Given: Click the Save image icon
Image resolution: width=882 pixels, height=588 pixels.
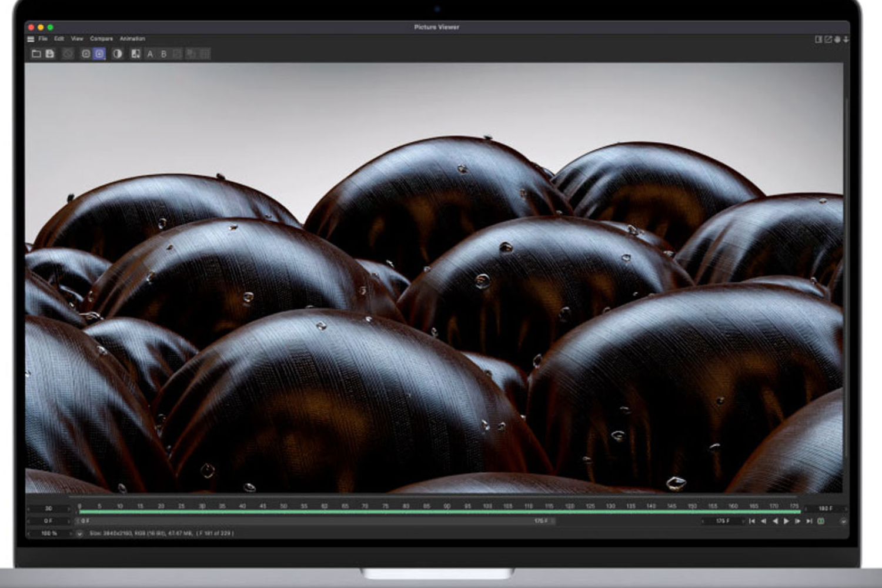Looking at the screenshot, I should (x=50, y=54).
